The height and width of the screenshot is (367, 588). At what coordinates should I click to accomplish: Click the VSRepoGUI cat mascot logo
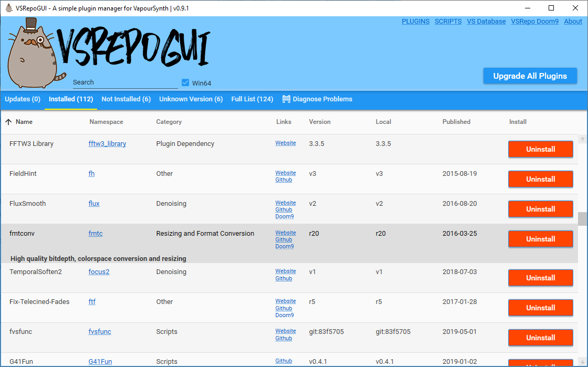tap(36, 53)
